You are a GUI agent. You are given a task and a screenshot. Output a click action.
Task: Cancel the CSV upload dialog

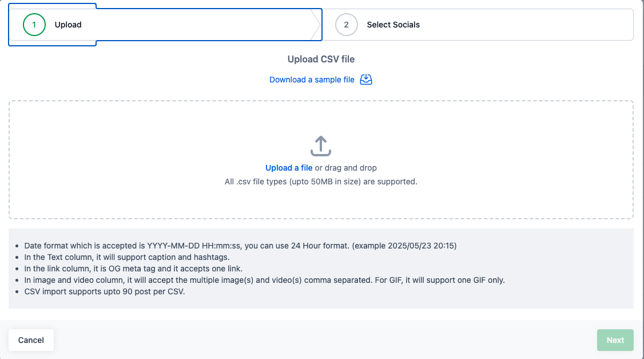[31, 340]
